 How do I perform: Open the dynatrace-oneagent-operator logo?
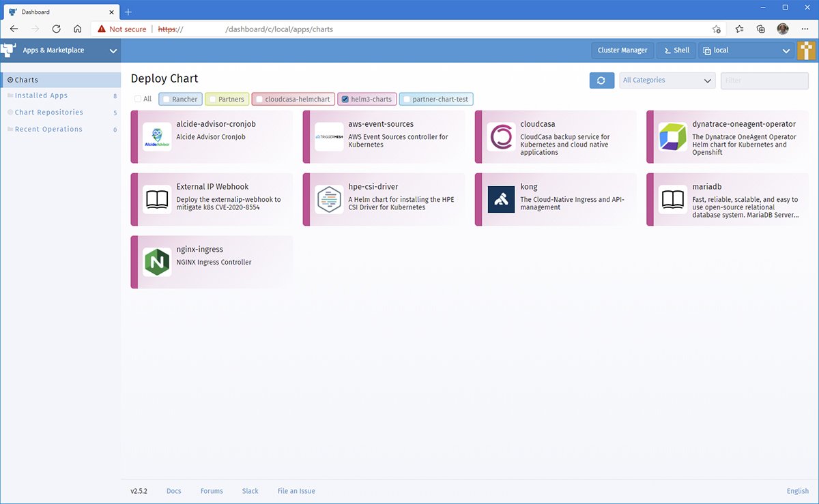click(673, 137)
